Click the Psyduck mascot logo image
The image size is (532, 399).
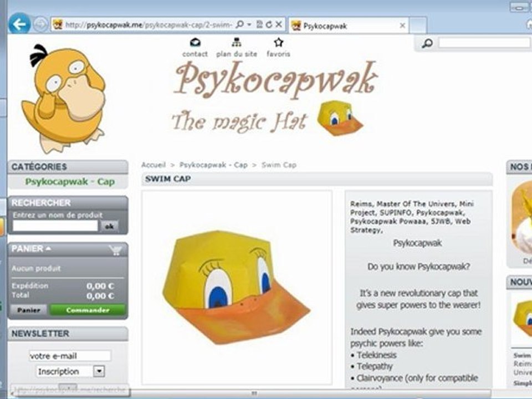(64, 99)
